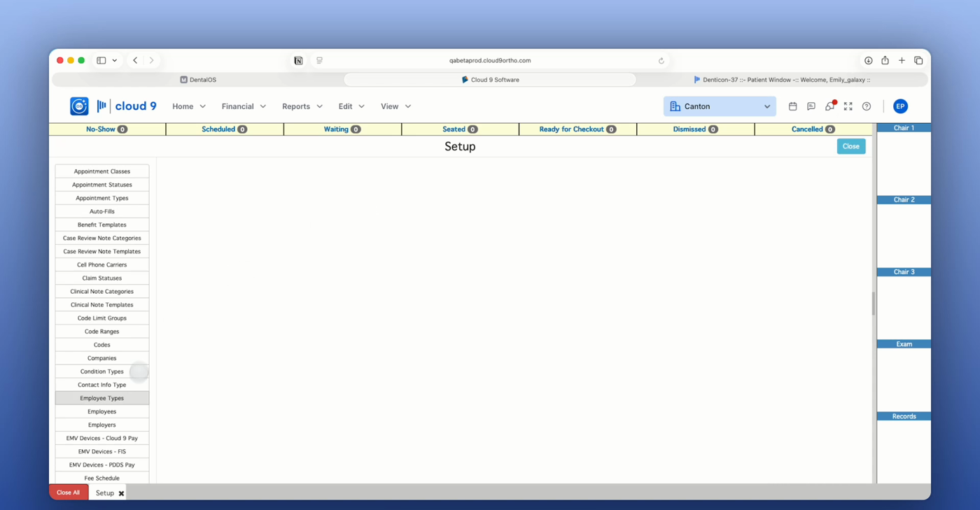Open the EP user profile avatar
Screen dimensions: 980x510
(900, 106)
